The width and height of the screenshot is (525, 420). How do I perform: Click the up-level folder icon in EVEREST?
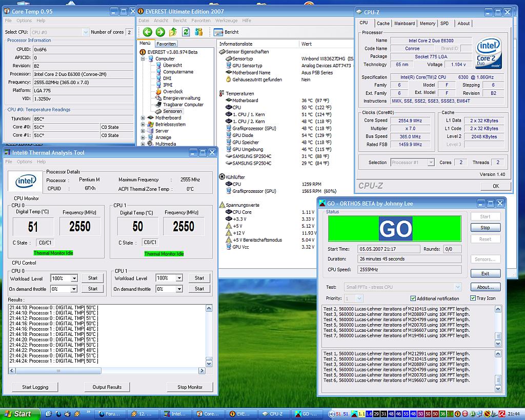click(173, 32)
